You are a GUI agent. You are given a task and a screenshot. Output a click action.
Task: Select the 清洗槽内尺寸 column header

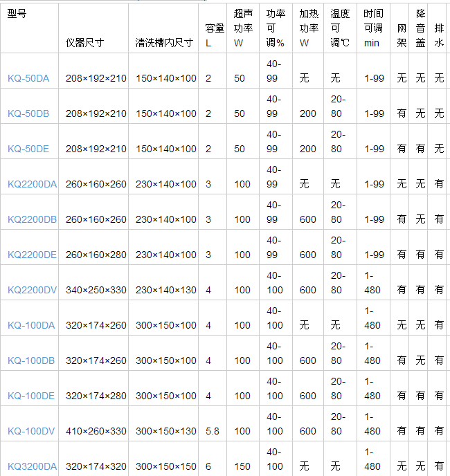[x=164, y=42]
